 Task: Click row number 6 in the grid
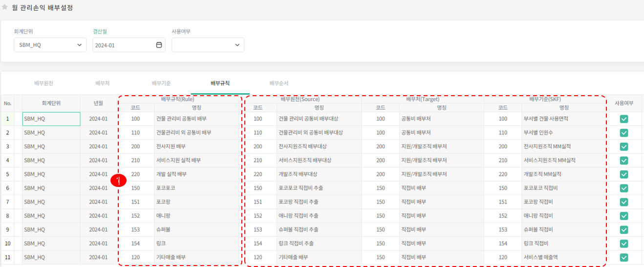coord(7,188)
